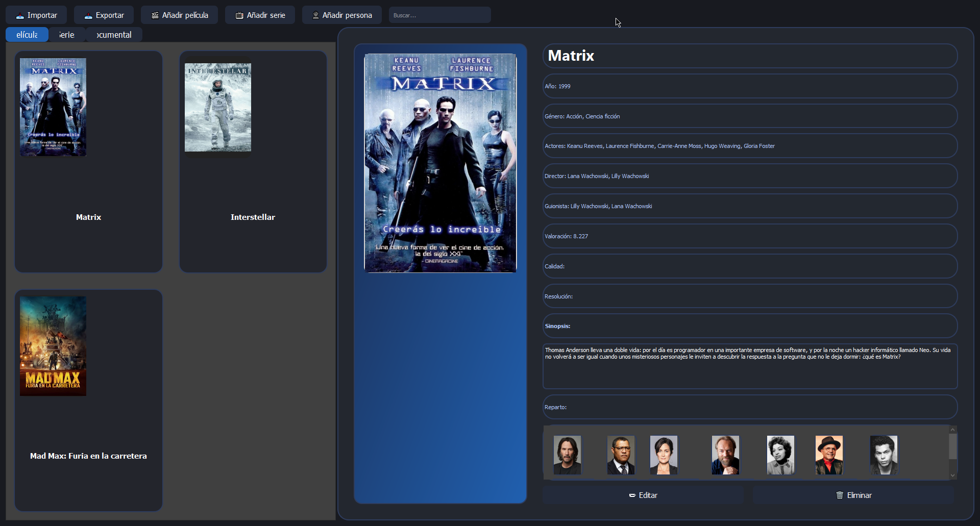Viewport: 980px width, 526px height.
Task: Open the Películas tab
Action: pyautogui.click(x=27, y=35)
